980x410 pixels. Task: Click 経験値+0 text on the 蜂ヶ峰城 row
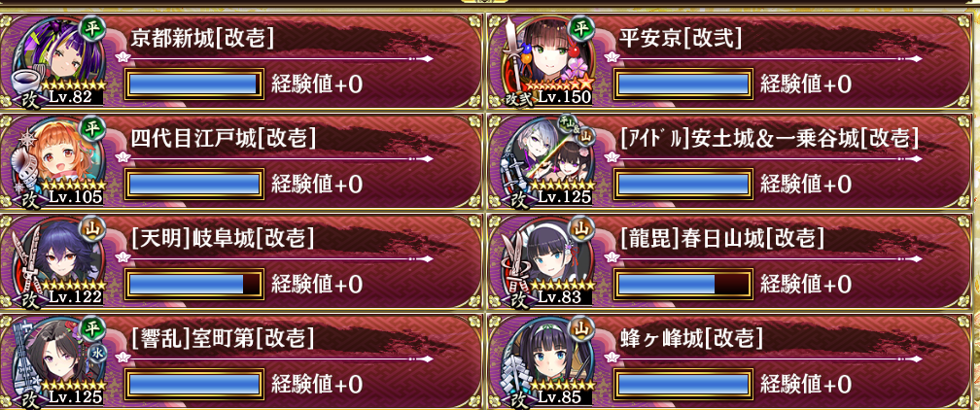pyautogui.click(x=806, y=384)
